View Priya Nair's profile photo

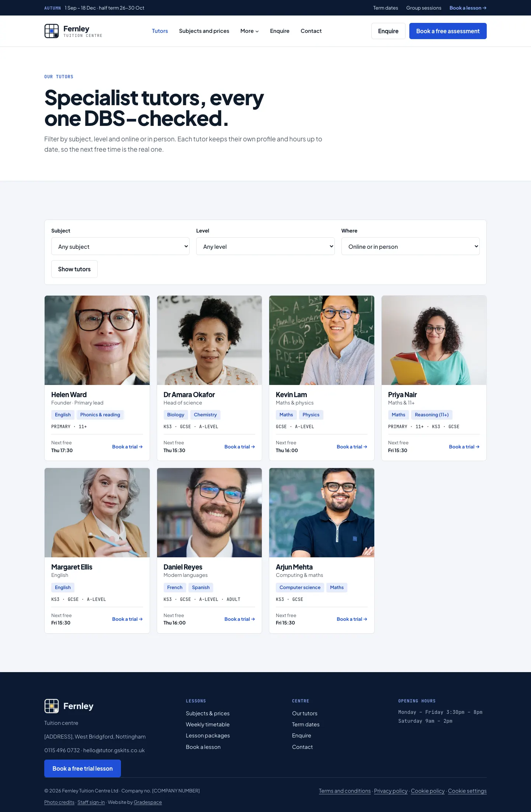point(434,340)
